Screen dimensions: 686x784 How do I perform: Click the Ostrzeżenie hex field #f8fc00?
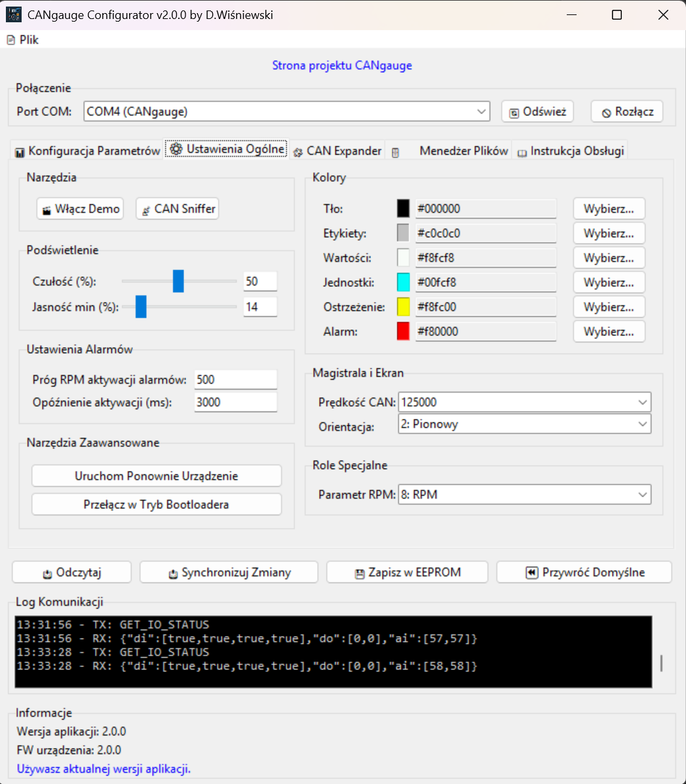[486, 307]
